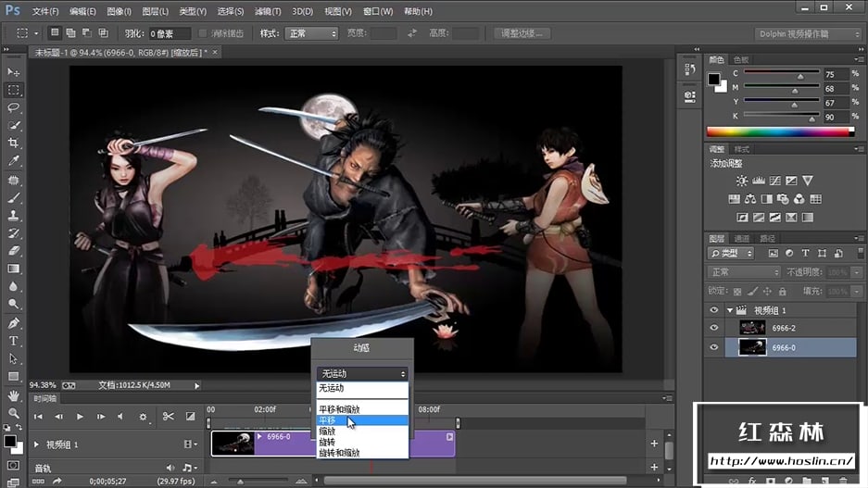This screenshot has width=868, height=488.
Task: Select the Path Selection tool
Action: (14, 359)
